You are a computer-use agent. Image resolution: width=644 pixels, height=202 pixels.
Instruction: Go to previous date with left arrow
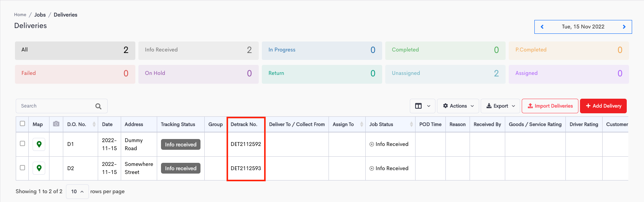click(542, 27)
